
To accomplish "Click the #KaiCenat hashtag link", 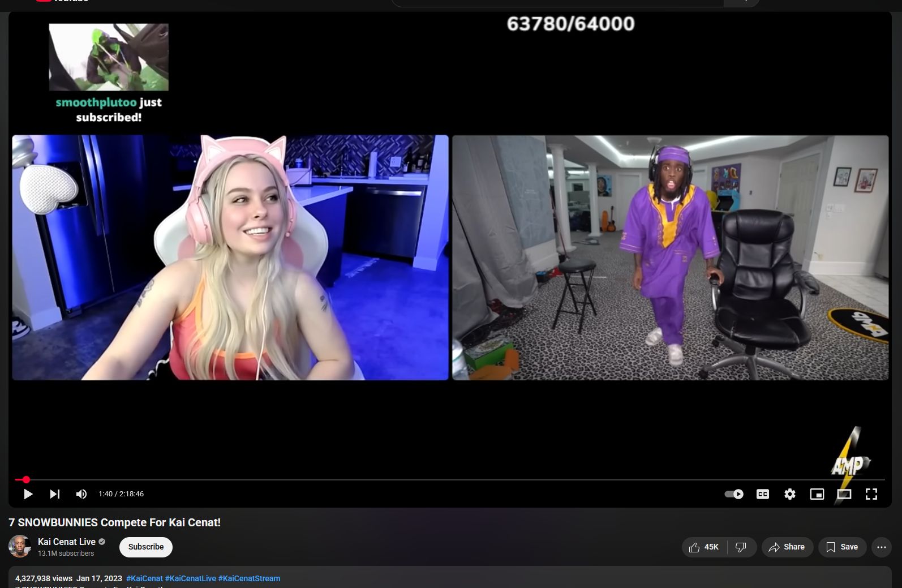I will pos(144,578).
